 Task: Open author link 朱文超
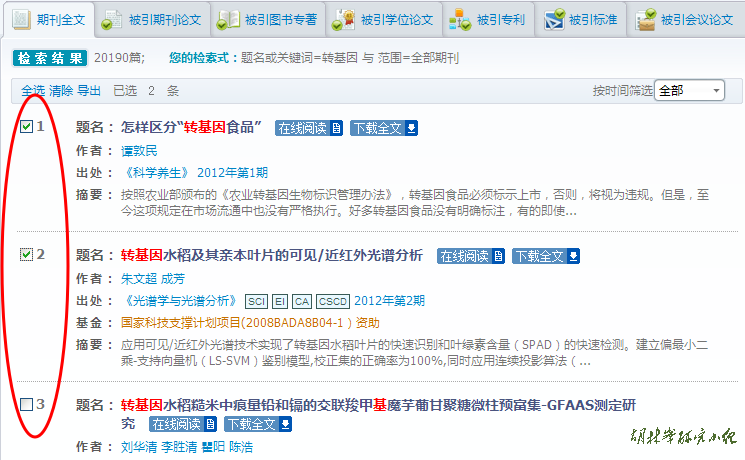tap(138, 278)
